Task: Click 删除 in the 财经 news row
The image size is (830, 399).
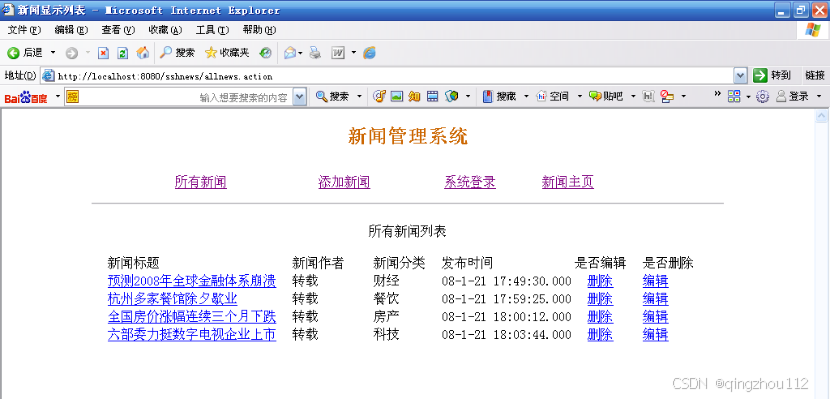Action: tap(600, 280)
